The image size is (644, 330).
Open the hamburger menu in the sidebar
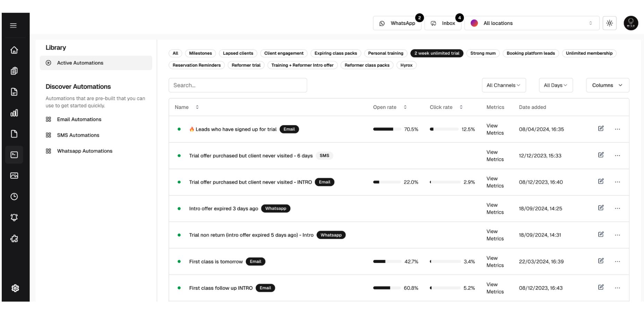pos(14,25)
